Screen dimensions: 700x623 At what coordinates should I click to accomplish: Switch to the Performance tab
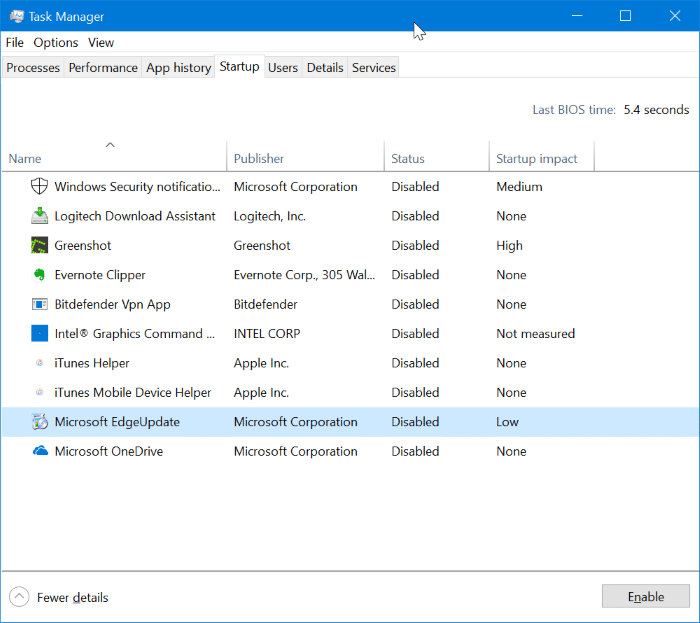click(x=103, y=67)
